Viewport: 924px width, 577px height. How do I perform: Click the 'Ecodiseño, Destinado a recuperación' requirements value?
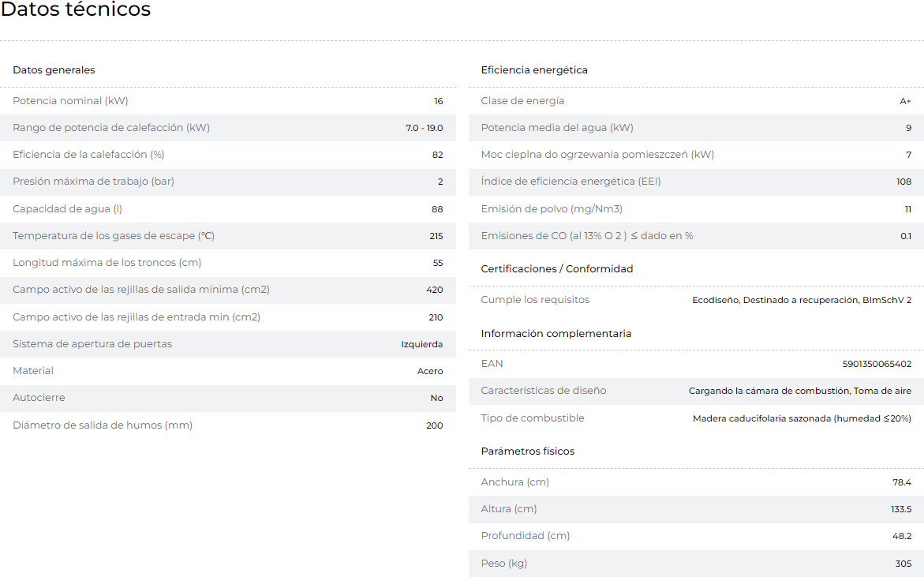[x=802, y=300]
